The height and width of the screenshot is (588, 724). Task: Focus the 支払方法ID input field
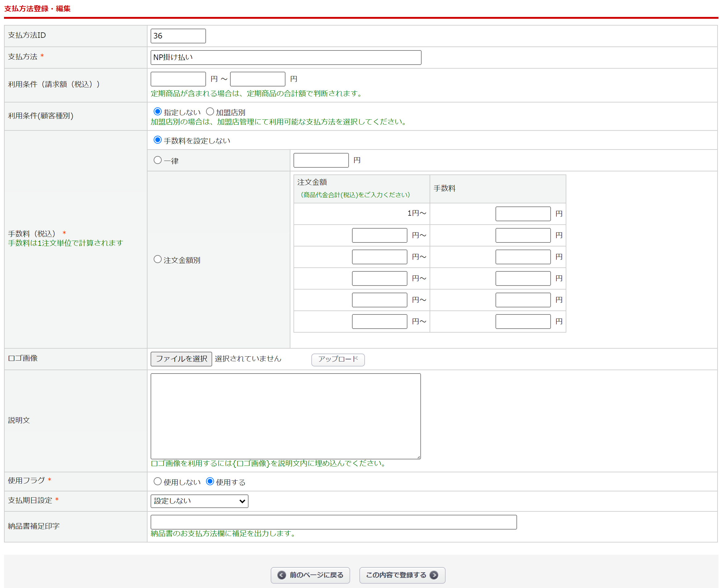click(178, 36)
